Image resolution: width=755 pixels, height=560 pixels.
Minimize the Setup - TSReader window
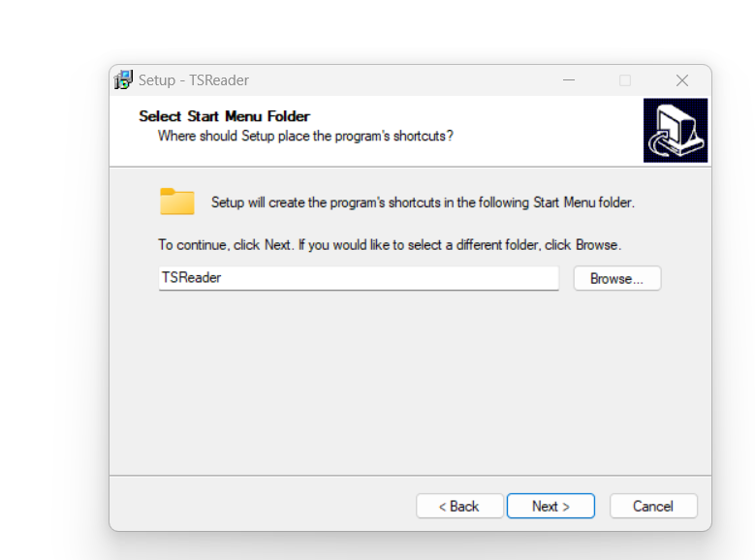tap(569, 80)
